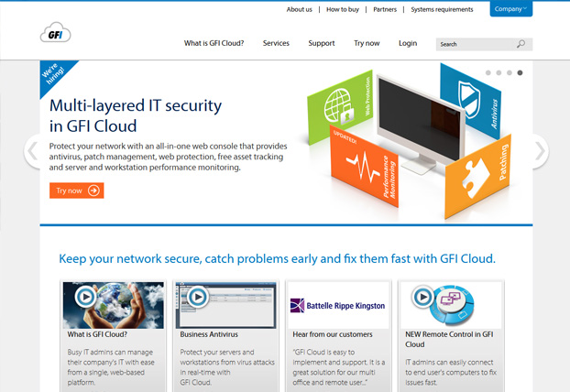Play the Business Antivirus video
The width and height of the screenshot is (570, 392).
coord(198,297)
